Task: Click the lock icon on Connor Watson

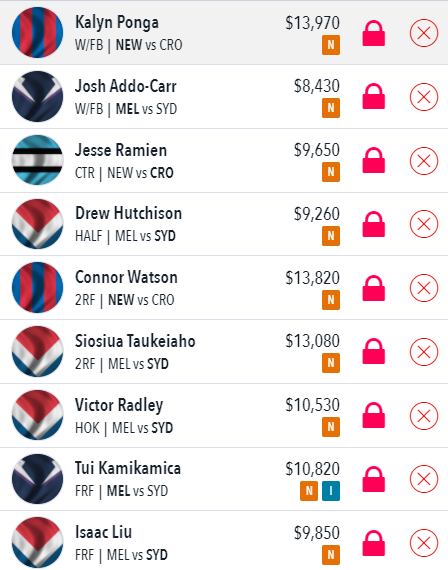Action: click(373, 288)
